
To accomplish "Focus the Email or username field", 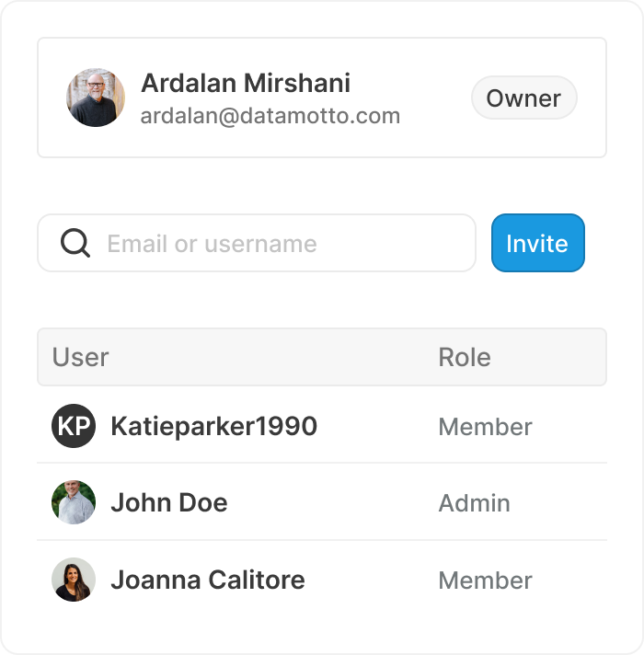I will point(276,244).
